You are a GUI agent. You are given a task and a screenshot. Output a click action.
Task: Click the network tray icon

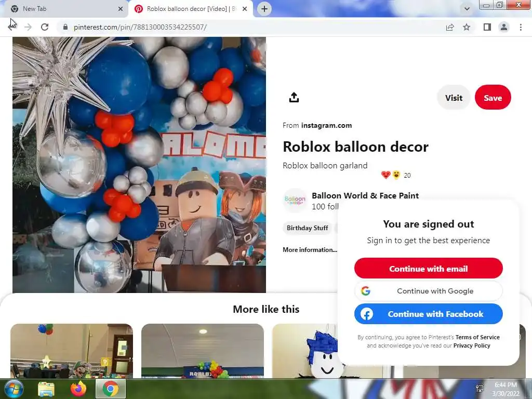480,389
